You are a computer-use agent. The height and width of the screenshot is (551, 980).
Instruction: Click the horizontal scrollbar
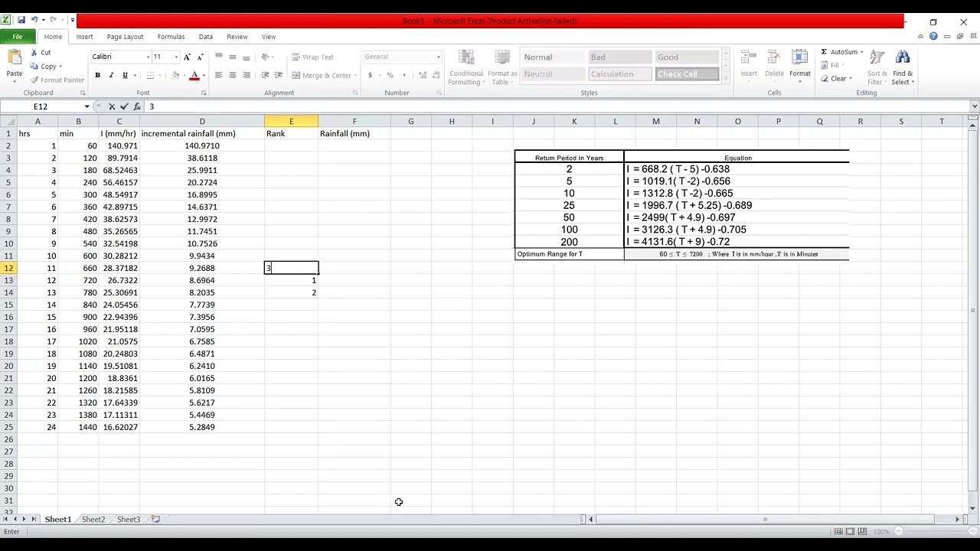(x=772, y=520)
